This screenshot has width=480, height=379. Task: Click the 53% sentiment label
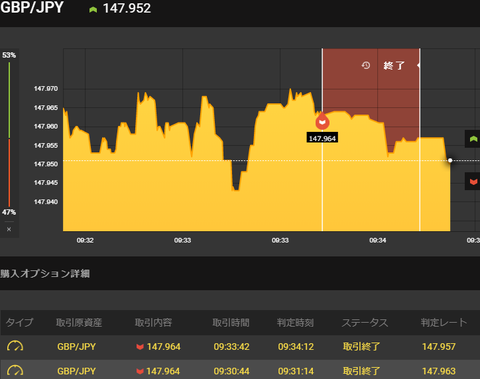pos(9,55)
